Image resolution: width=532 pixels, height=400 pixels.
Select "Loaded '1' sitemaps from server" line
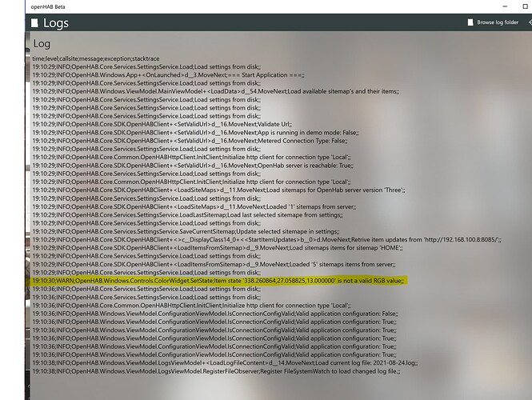click(x=194, y=206)
